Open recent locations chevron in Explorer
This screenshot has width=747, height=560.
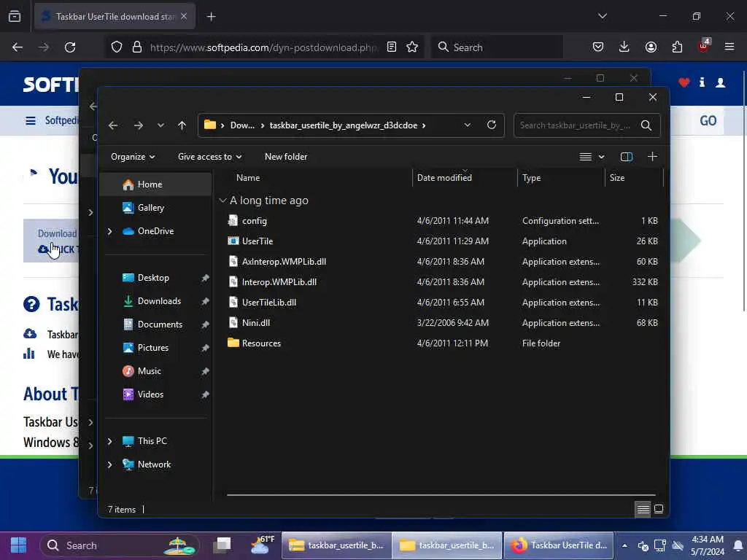(160, 125)
